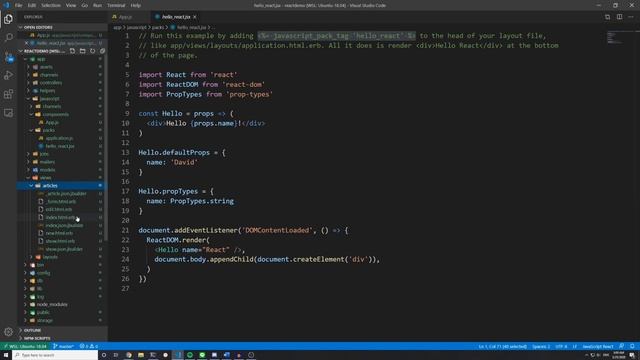Open the Windows Action Center icon

coord(632,355)
